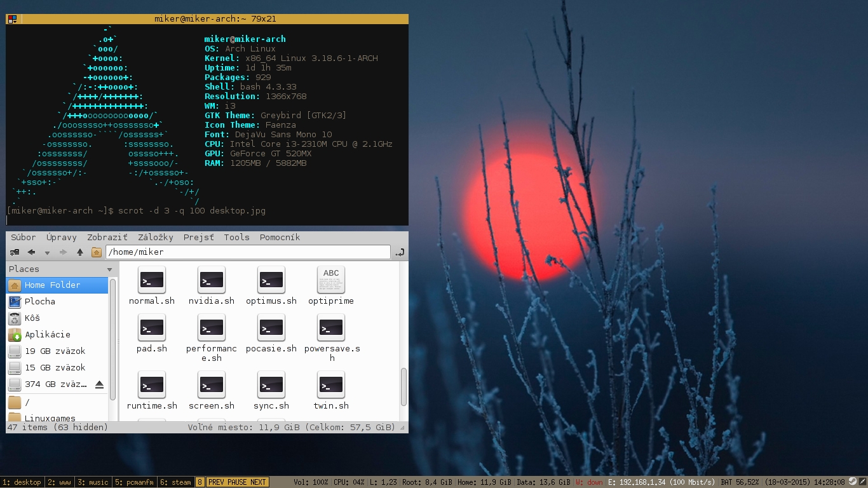Click the terminal window menu icon
The image size is (868, 488).
12,19
